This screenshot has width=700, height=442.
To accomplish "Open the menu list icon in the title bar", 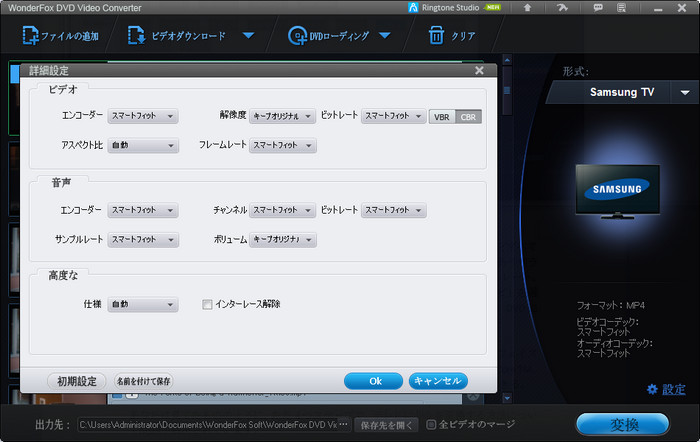I will pyautogui.click(x=621, y=8).
